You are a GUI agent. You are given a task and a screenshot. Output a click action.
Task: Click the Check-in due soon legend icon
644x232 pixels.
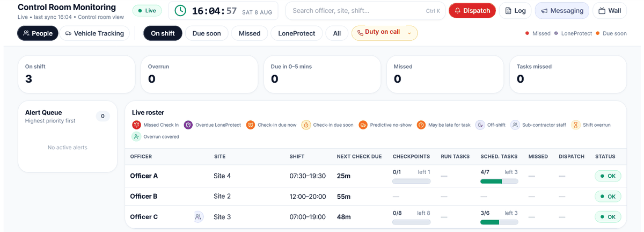(306, 125)
